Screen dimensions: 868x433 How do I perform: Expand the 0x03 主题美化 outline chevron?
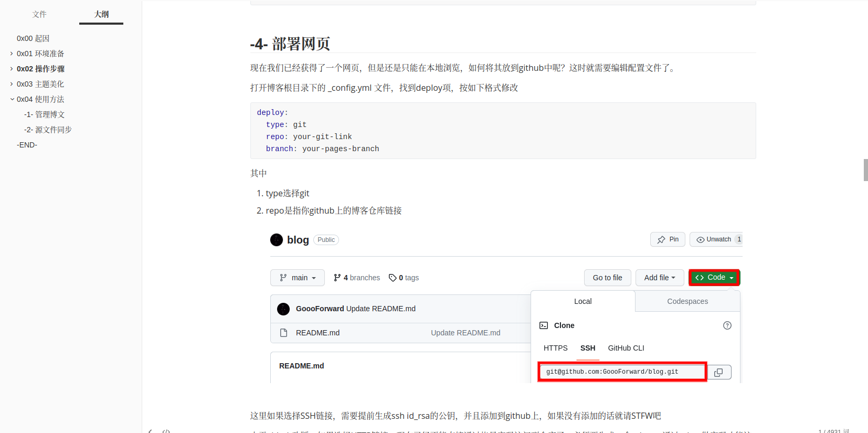(x=12, y=84)
